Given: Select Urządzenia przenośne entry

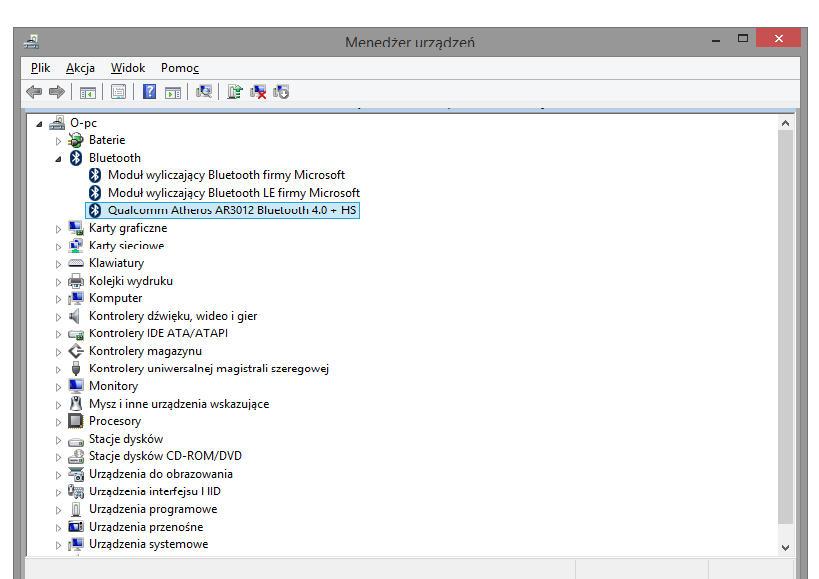Looking at the screenshot, I should pos(146,527).
